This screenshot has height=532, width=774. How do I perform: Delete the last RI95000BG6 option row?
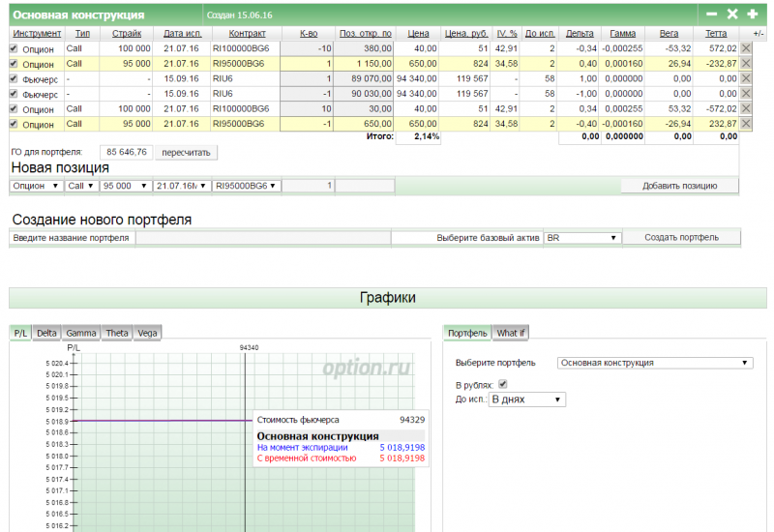click(746, 124)
